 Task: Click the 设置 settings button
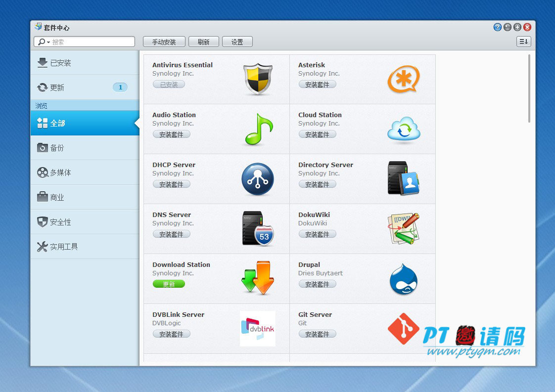coord(237,42)
